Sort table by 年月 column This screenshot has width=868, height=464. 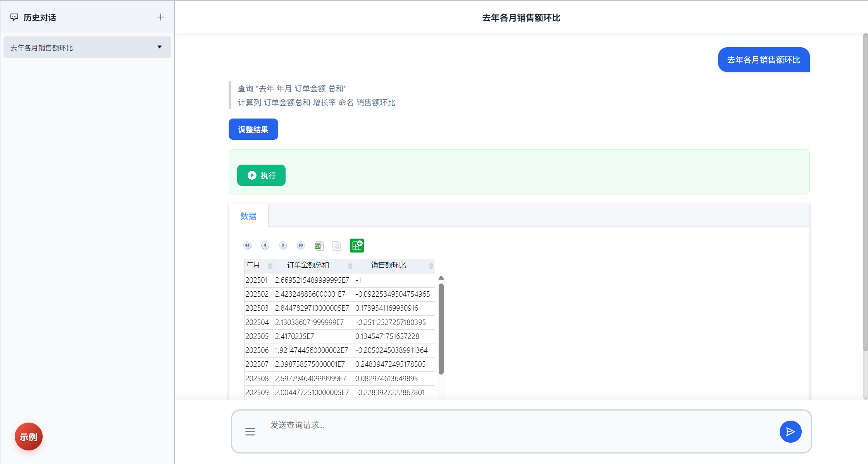click(270, 265)
